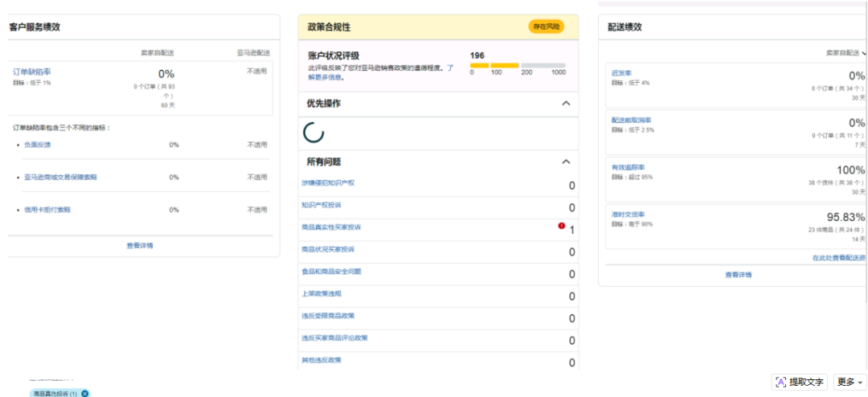Collapse the 所有问题 section chevron

click(x=566, y=162)
